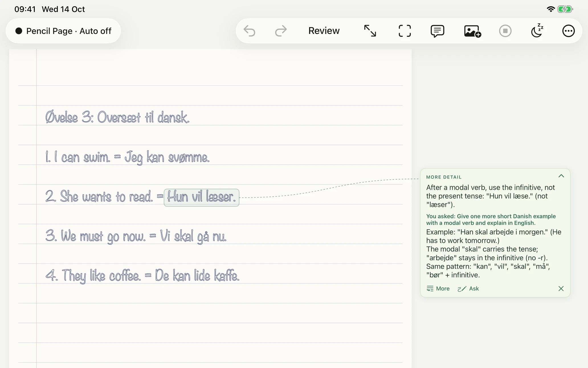Dismiss the feedback card with X

tap(561, 289)
